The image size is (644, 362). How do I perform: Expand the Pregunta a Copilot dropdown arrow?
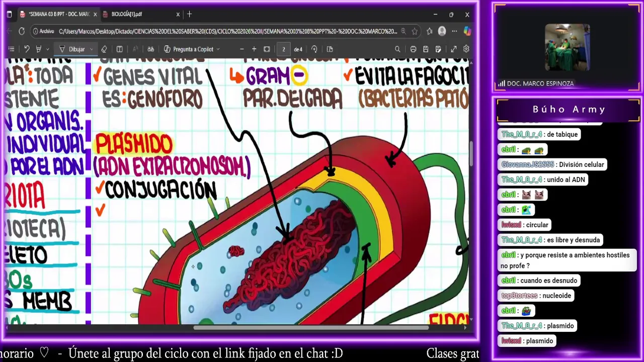(x=218, y=49)
